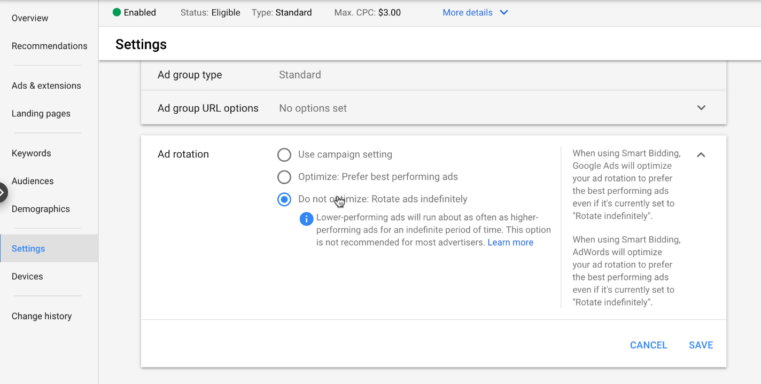761x384 pixels.
Task: Select Use campaign setting radio button
Action: 284,155
